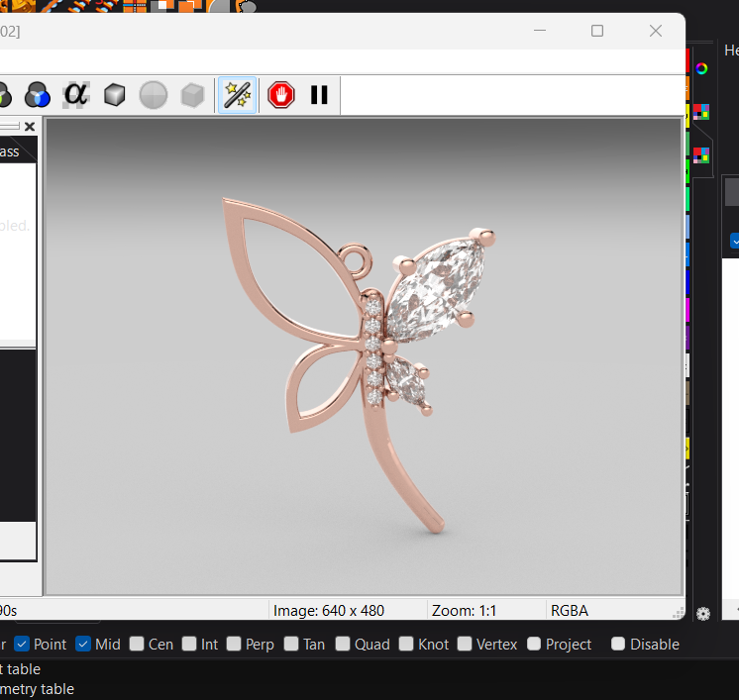Disable the Mid object snap
This screenshot has height=700, width=739.
83,644
